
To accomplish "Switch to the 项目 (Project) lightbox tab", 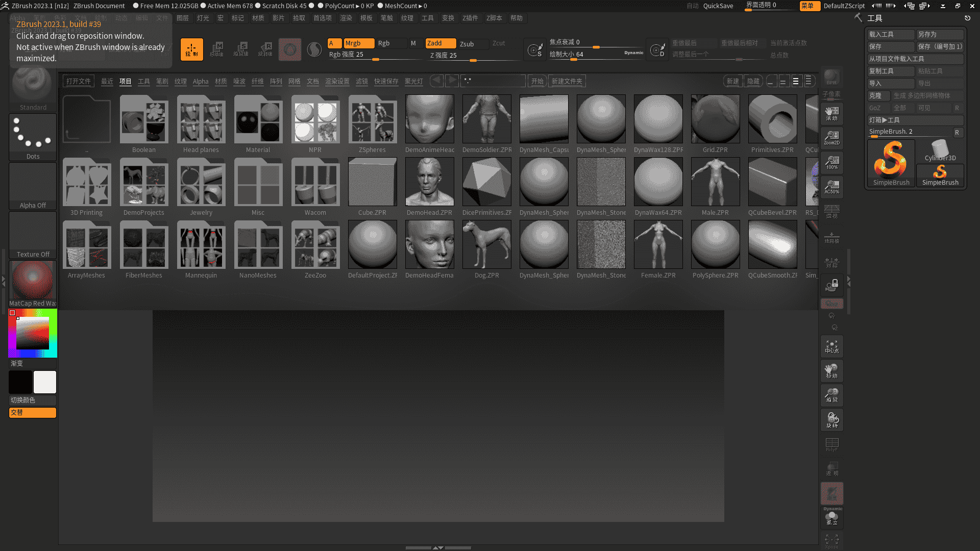I will point(126,81).
